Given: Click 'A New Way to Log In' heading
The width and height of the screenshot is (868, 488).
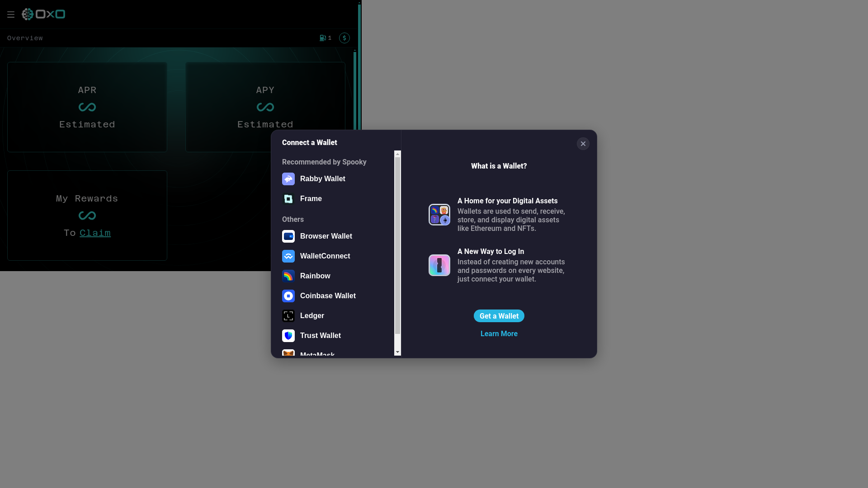Looking at the screenshot, I should [491, 252].
